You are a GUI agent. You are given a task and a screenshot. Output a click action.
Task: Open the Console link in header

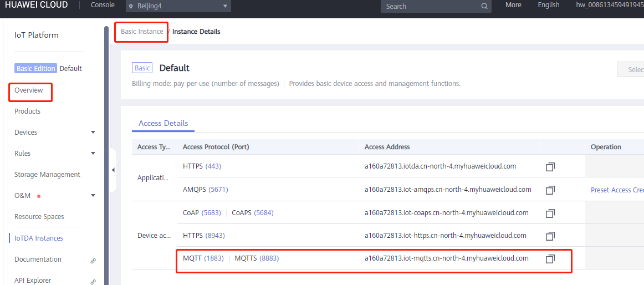(x=103, y=5)
